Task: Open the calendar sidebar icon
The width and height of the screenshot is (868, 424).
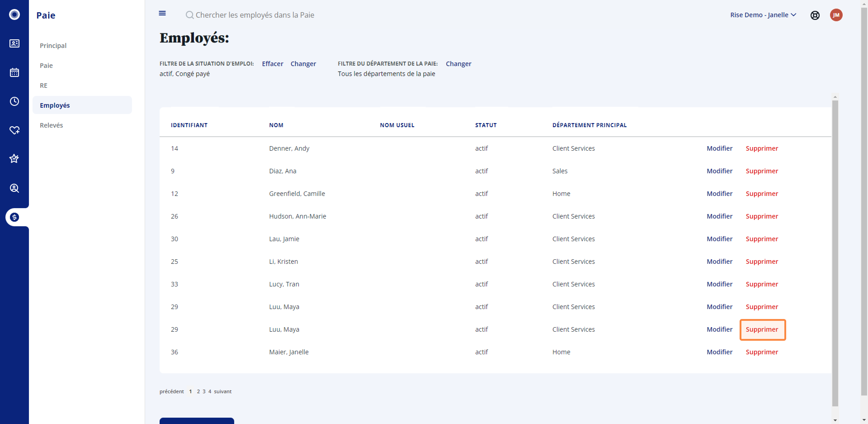Action: tap(14, 73)
